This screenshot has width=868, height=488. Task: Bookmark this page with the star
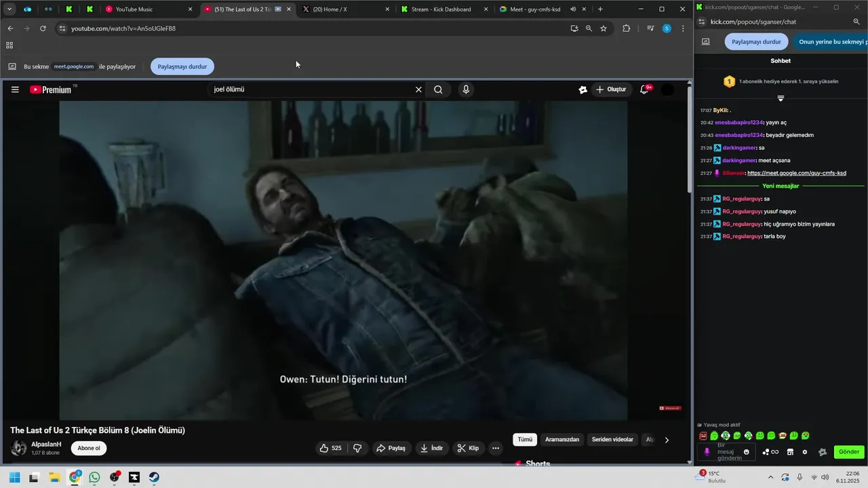pyautogui.click(x=604, y=28)
